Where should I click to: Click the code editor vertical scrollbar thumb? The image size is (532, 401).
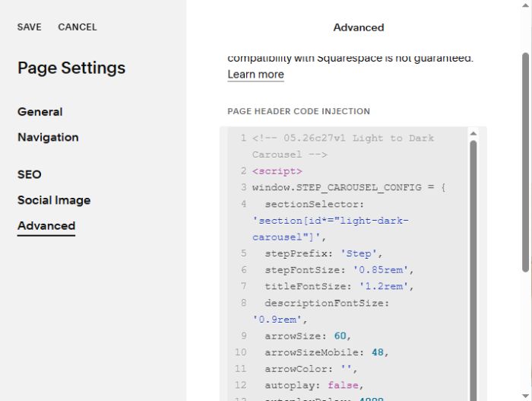pyautogui.click(x=473, y=270)
